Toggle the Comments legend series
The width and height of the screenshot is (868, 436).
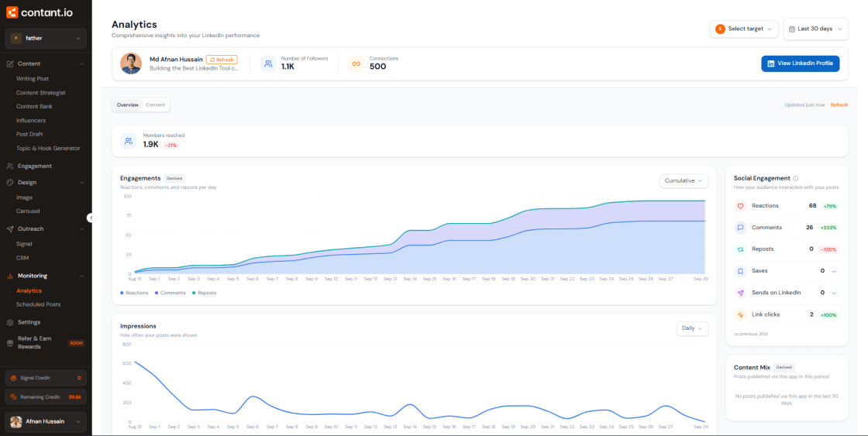coord(170,293)
